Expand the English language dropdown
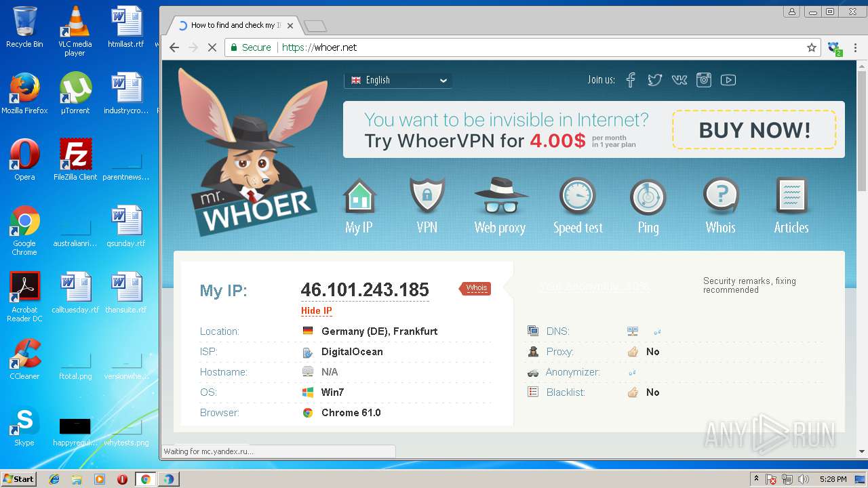This screenshot has width=868, height=488. [x=398, y=80]
